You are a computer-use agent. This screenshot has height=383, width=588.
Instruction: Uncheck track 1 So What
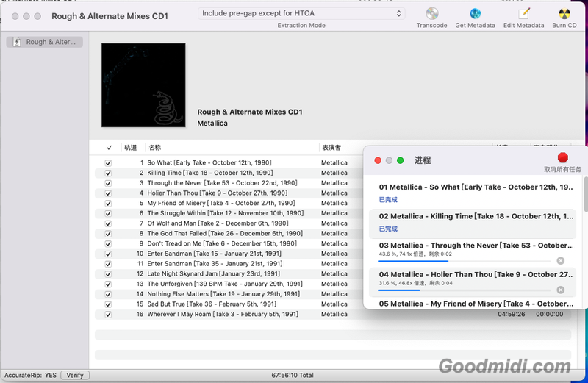(108, 162)
